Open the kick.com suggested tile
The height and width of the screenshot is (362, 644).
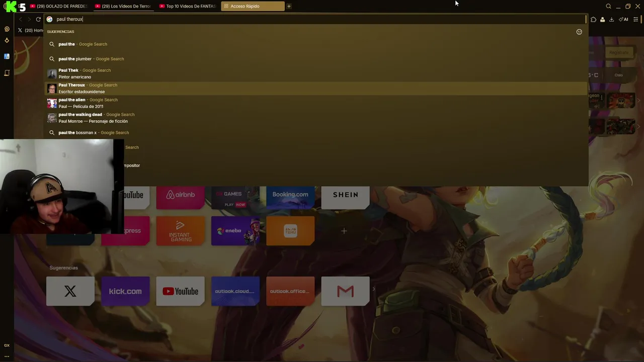(125, 291)
